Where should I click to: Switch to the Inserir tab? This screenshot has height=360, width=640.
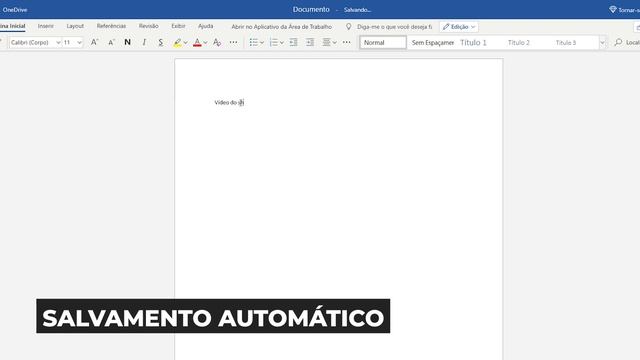point(46,26)
